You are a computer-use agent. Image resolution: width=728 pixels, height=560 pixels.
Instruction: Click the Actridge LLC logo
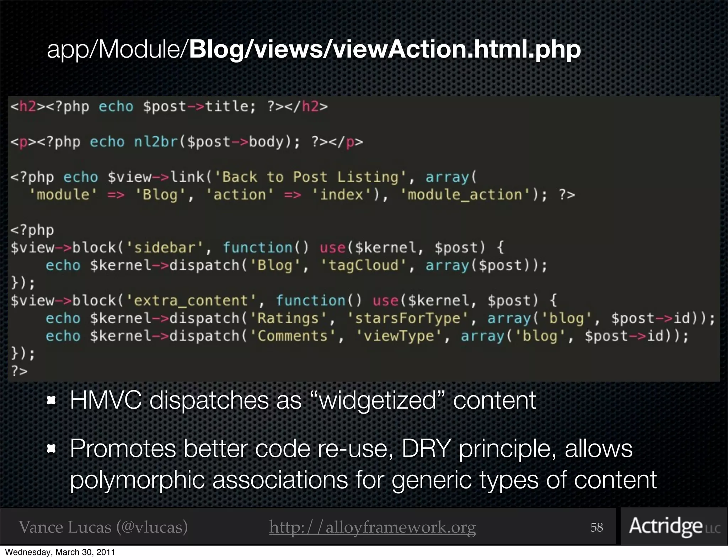click(x=674, y=526)
